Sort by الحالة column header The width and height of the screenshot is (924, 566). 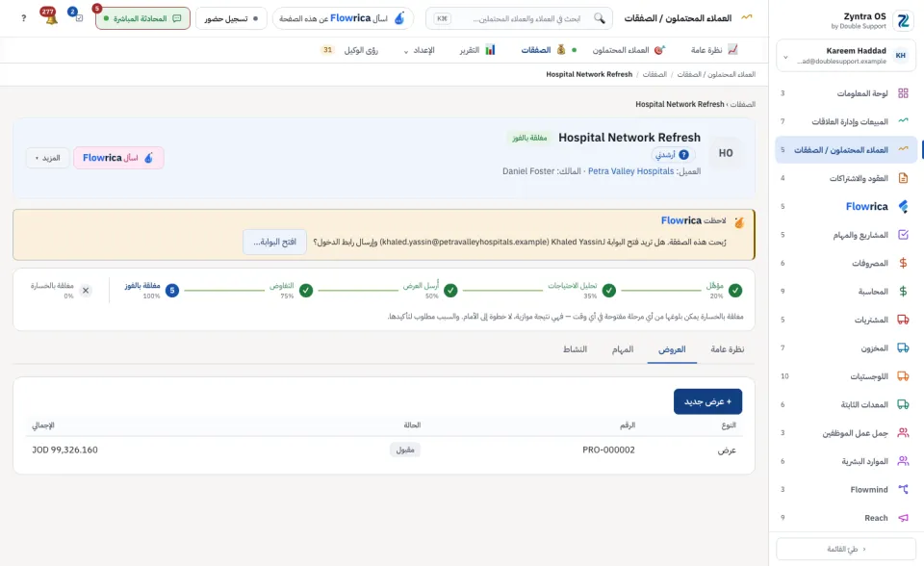[412, 425]
